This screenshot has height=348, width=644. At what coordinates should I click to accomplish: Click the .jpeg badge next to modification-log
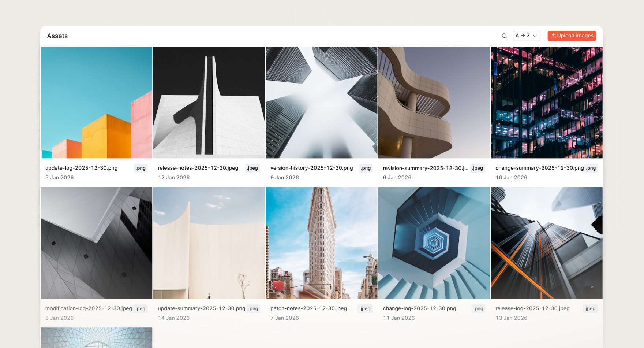click(x=140, y=308)
